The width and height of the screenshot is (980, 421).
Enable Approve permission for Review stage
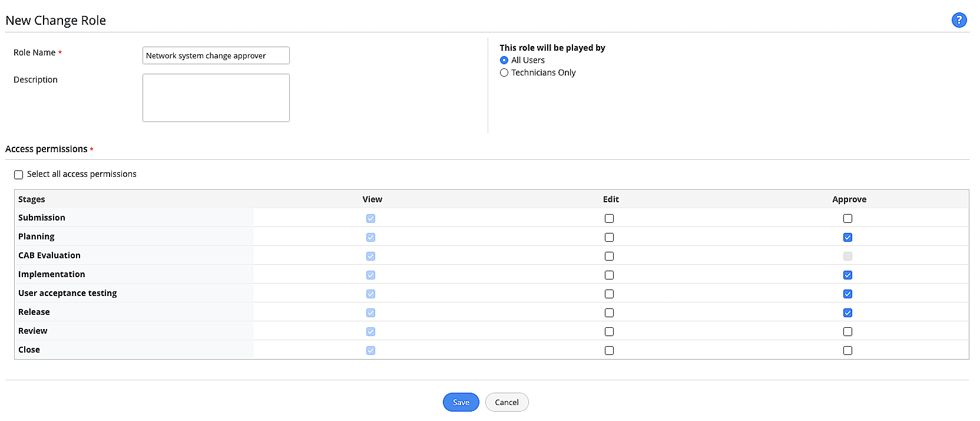tap(847, 331)
